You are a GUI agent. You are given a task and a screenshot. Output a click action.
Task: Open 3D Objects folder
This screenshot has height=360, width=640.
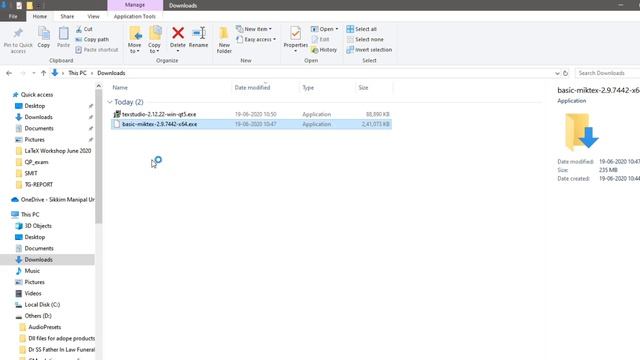coord(38,225)
